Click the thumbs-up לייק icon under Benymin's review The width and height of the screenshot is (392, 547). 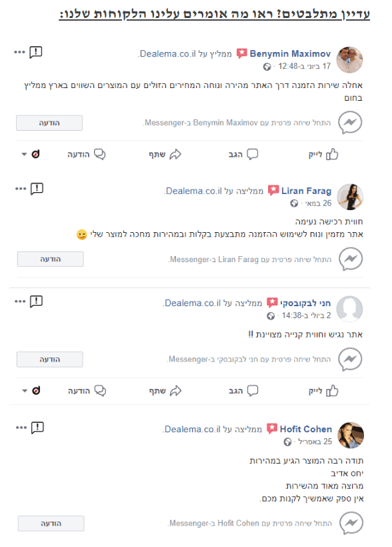[332, 154]
